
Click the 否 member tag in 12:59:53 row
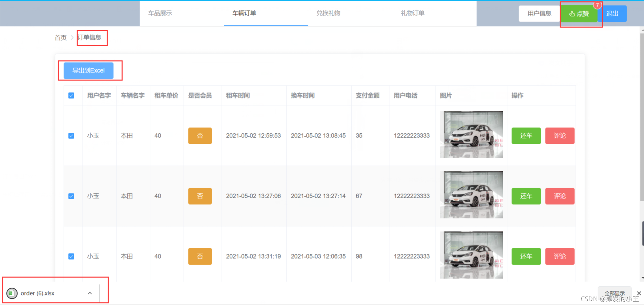[x=200, y=136]
